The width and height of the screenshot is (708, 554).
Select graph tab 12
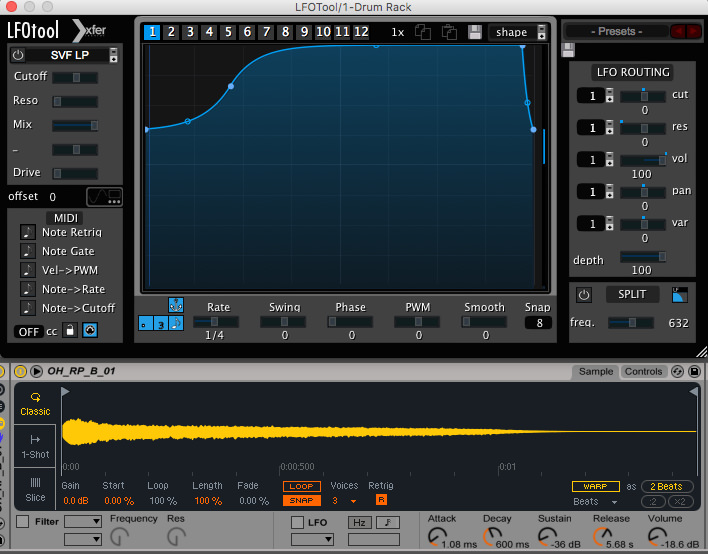[x=361, y=32]
